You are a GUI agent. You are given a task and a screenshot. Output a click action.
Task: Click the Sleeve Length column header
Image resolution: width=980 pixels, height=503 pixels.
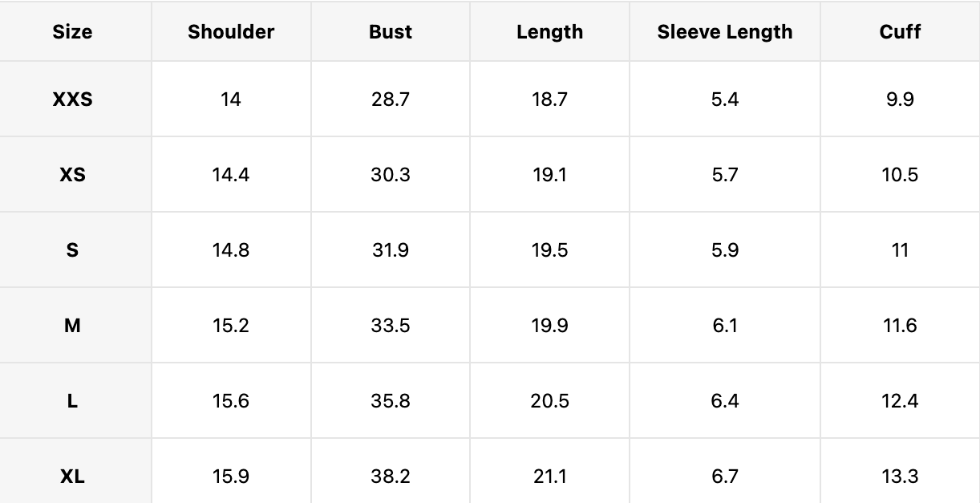click(725, 32)
